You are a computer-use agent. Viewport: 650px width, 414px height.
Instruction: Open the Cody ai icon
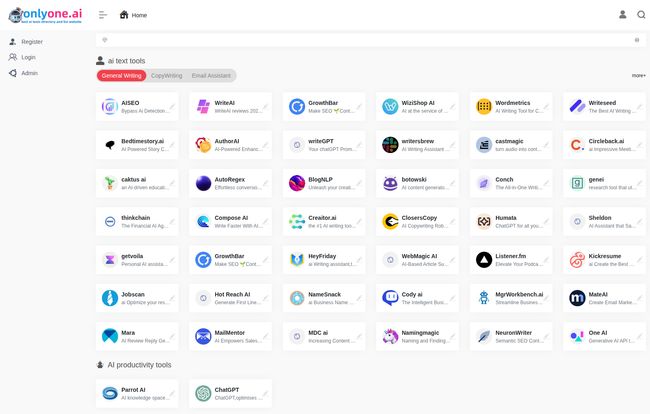tap(390, 298)
